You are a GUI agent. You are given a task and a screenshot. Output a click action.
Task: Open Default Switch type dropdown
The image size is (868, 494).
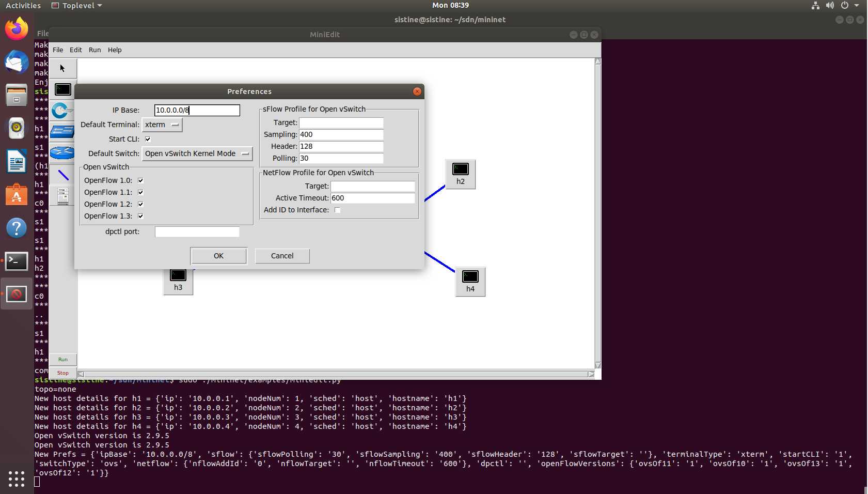pos(197,153)
